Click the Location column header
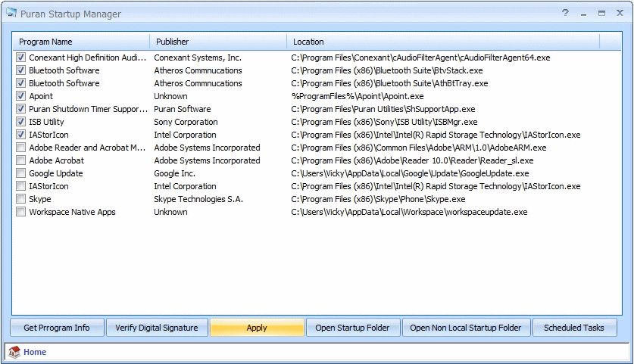This screenshot has width=634, height=364. pyautogui.click(x=442, y=42)
